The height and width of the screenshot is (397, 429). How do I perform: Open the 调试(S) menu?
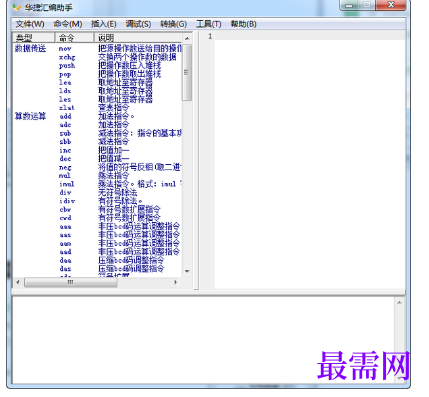tap(138, 24)
